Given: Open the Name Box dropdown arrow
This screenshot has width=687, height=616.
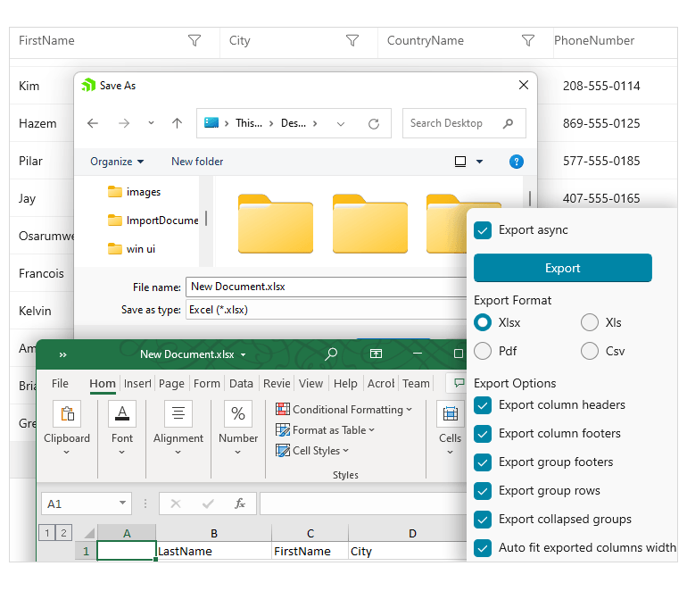Looking at the screenshot, I should point(123,503).
